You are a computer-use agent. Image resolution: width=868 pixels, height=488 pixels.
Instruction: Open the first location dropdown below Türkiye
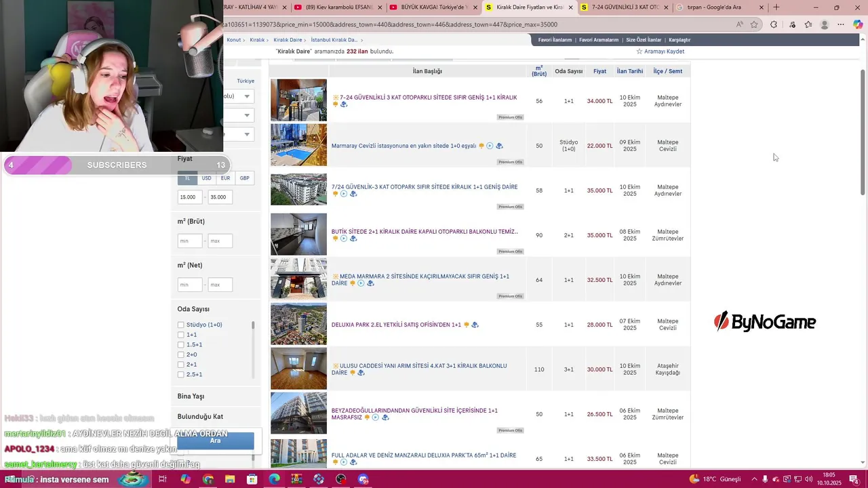pos(239,96)
